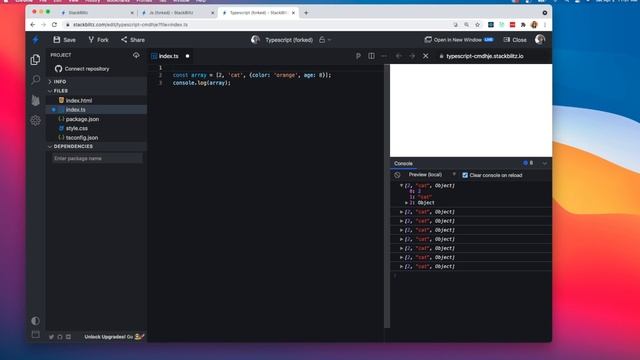
Task: Click Unlock Upgrades! Go link
Action: pos(114,337)
